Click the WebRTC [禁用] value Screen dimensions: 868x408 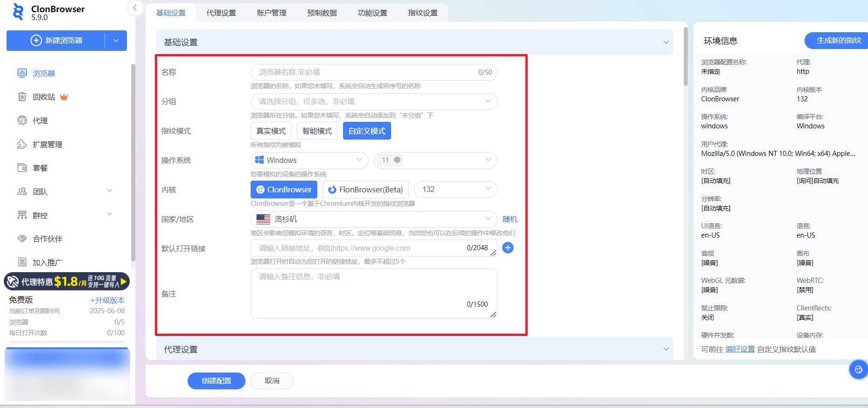tap(805, 290)
